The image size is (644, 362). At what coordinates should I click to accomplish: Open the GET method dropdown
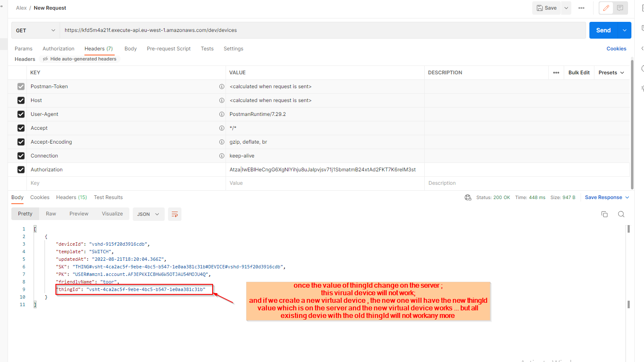tap(35, 30)
